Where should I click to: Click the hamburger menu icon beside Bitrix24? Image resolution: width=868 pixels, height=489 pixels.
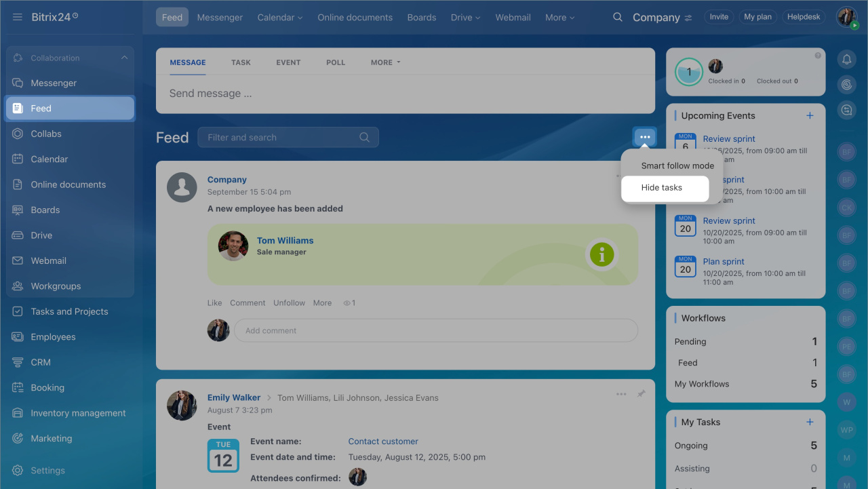[18, 17]
